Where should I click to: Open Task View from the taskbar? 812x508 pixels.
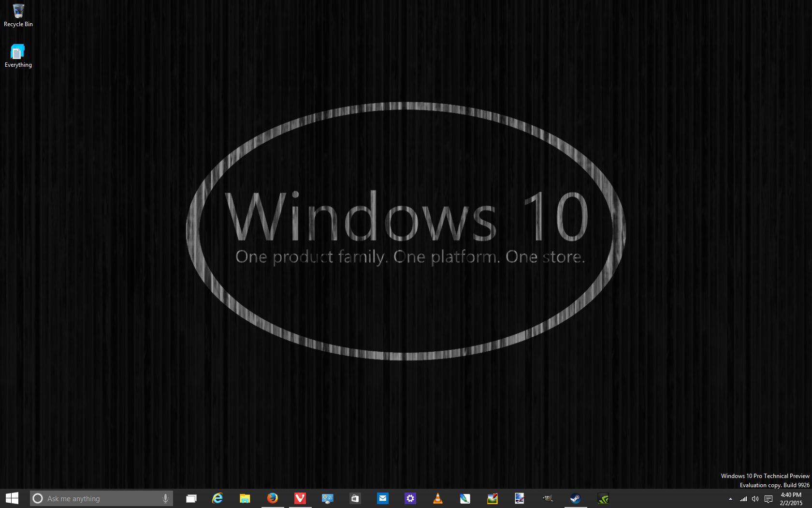[x=191, y=498]
